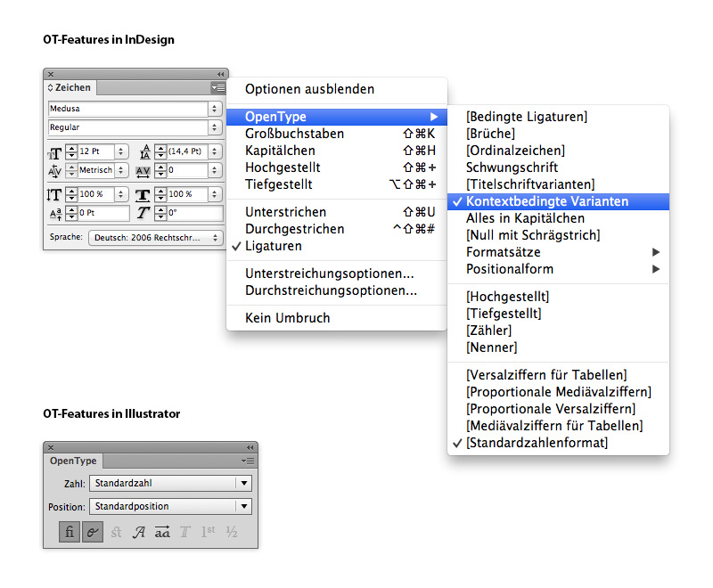The width and height of the screenshot is (713, 588).
Task: Select Hochgestellt in the Zeichen menu
Action: tap(337, 167)
